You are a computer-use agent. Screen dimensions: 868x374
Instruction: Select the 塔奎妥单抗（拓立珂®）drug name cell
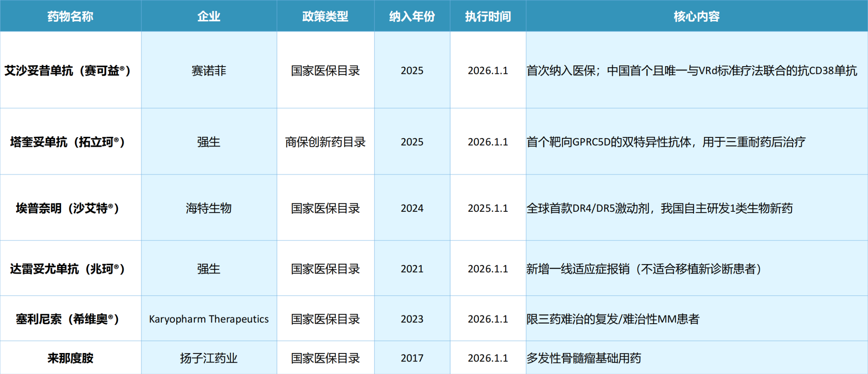pyautogui.click(x=71, y=142)
